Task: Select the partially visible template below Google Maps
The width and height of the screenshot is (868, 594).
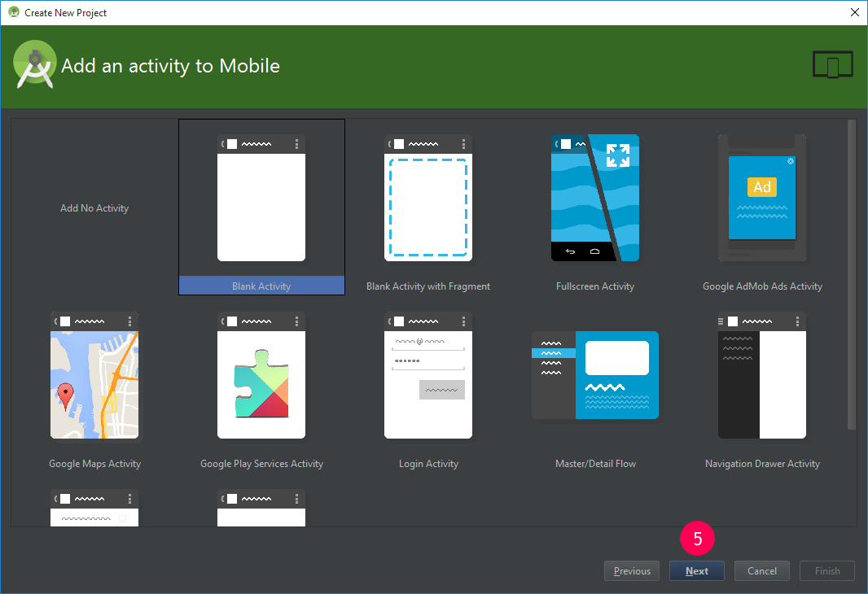Action: click(x=94, y=506)
